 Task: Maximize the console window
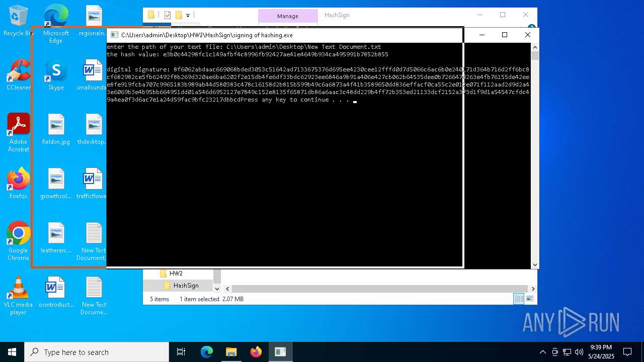505,35
